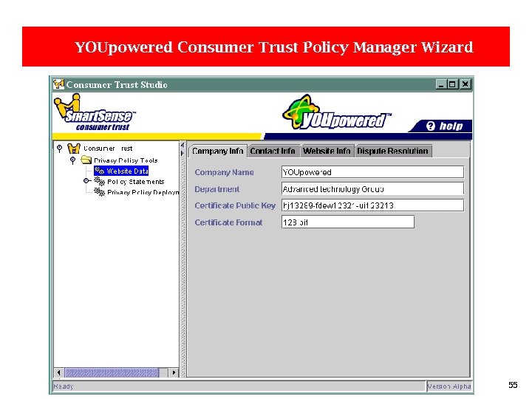532x399 pixels.
Task: Close the Consumer Trust Studio window
Action: pyautogui.click(x=465, y=84)
